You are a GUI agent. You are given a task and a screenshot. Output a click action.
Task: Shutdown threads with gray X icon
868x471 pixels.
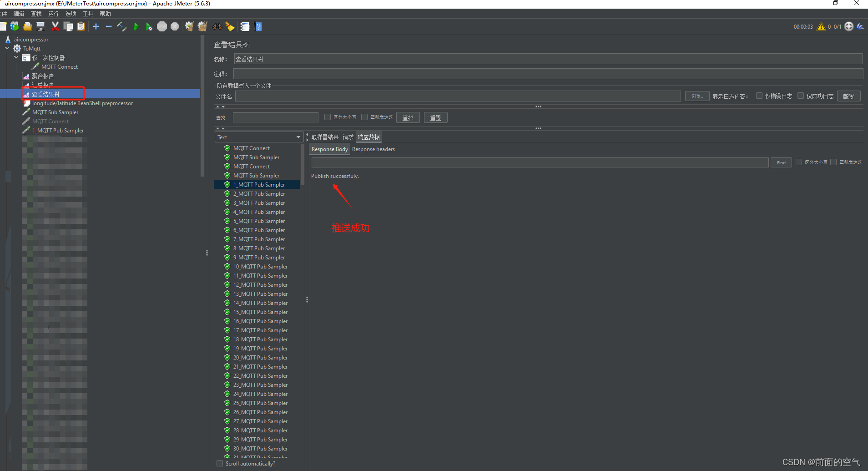pos(175,26)
